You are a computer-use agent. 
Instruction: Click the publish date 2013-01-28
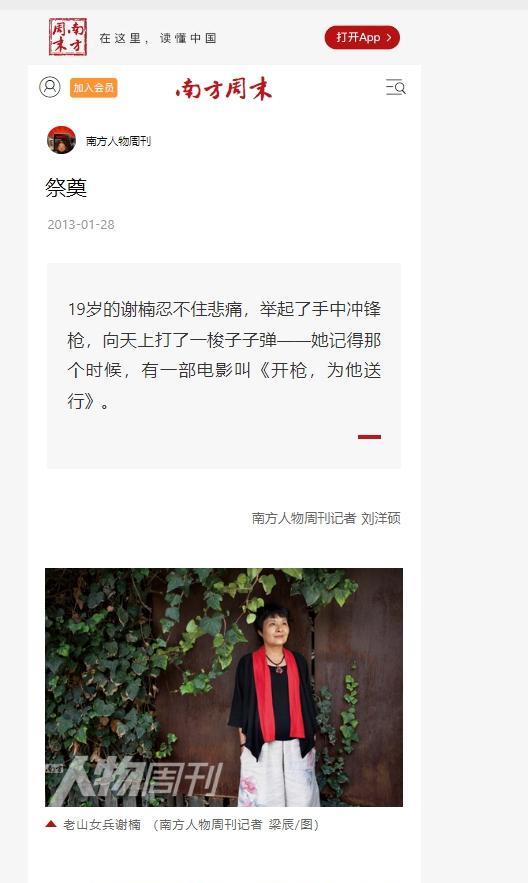(81, 225)
